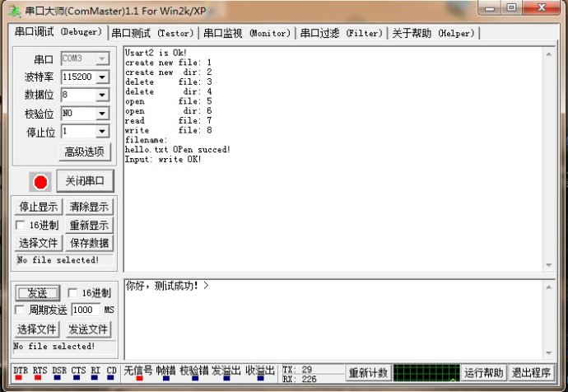The height and width of the screenshot is (392, 568).
Task: Click the red port status indicator icon
Action: click(x=40, y=182)
